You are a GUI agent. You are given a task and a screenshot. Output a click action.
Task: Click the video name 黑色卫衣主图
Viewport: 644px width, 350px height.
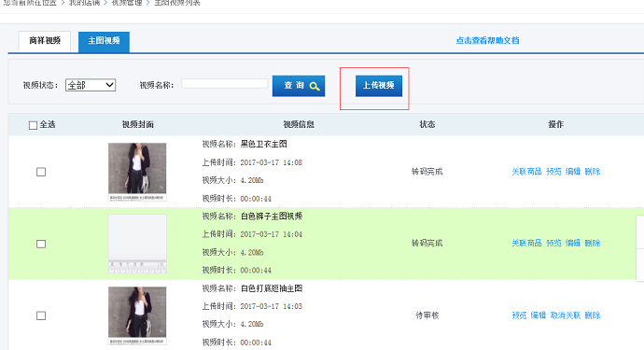coord(264,144)
